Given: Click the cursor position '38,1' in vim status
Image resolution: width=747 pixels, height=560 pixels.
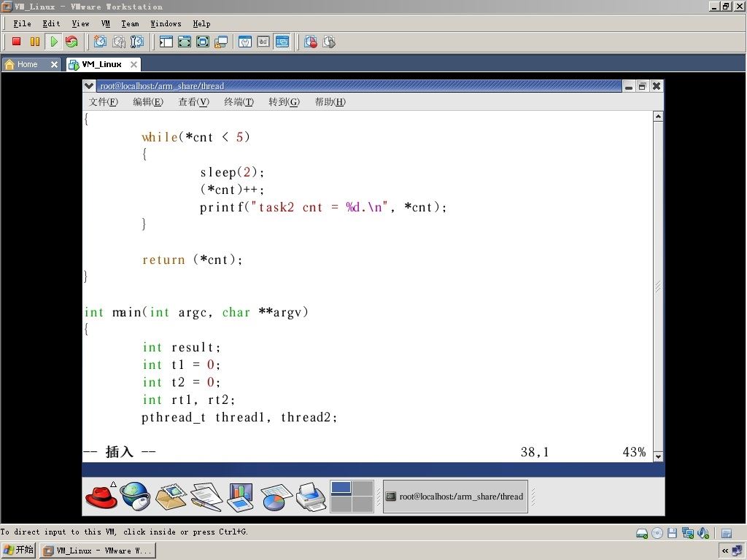Looking at the screenshot, I should click(535, 452).
